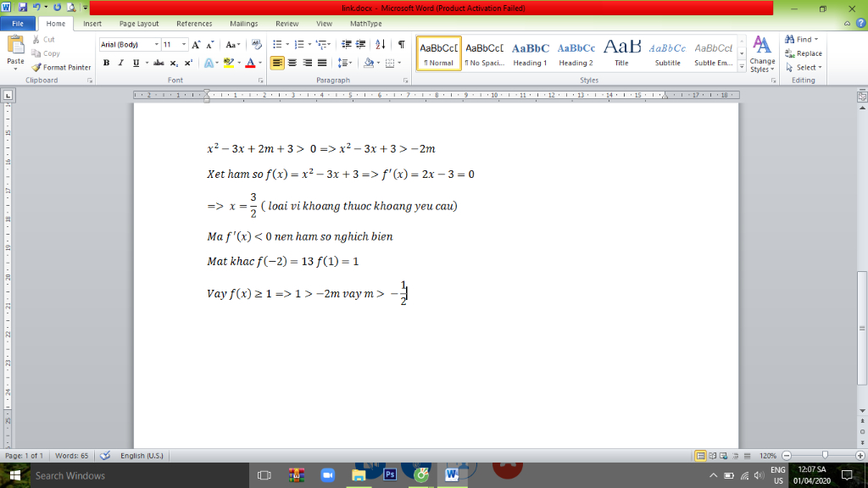Screen dimensions: 868x488
Task: Toggle Show/Hide paragraph marks
Action: pyautogui.click(x=401, y=44)
